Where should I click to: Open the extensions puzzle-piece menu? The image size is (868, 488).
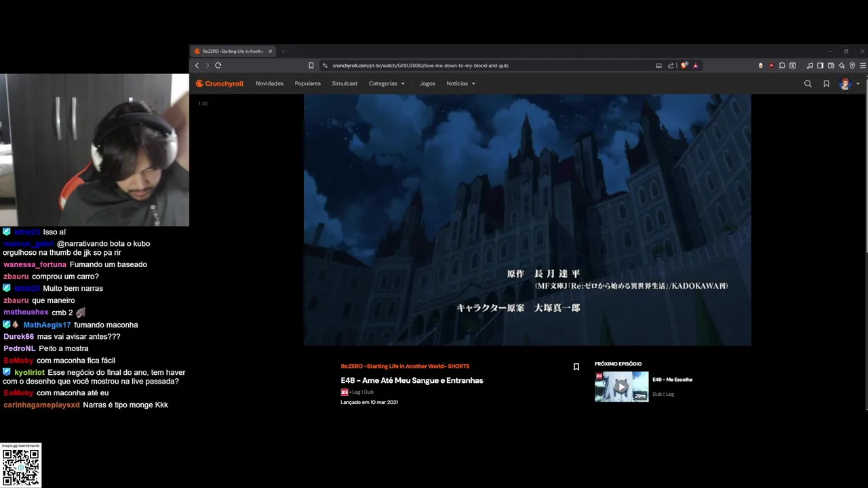click(782, 65)
